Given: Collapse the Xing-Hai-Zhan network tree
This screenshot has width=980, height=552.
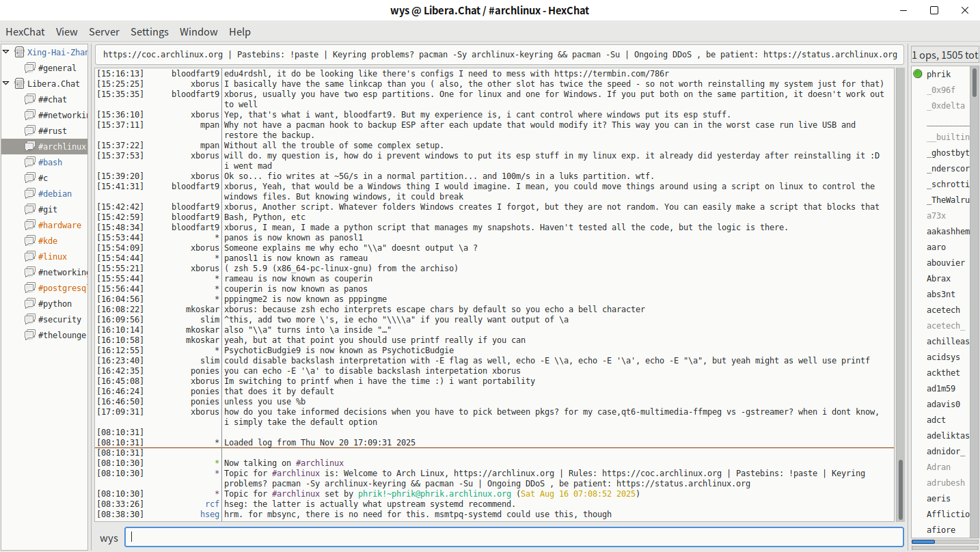Looking at the screenshot, I should click(6, 52).
